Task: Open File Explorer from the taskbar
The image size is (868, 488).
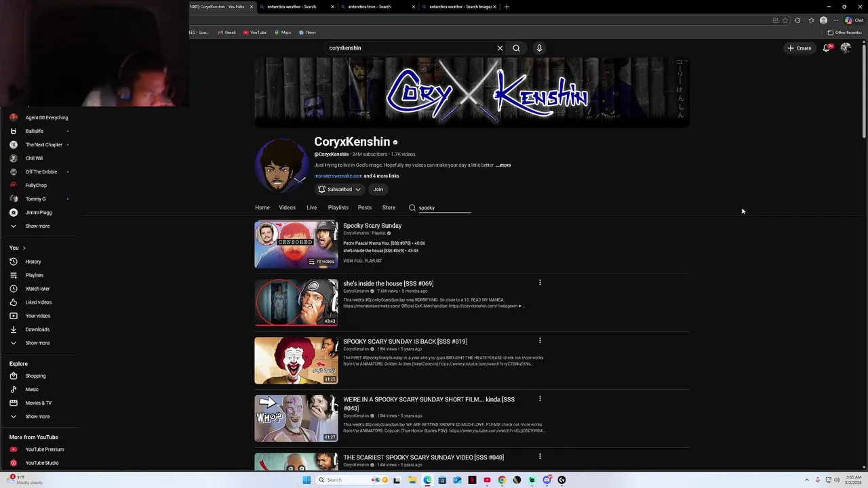Action: (412, 480)
